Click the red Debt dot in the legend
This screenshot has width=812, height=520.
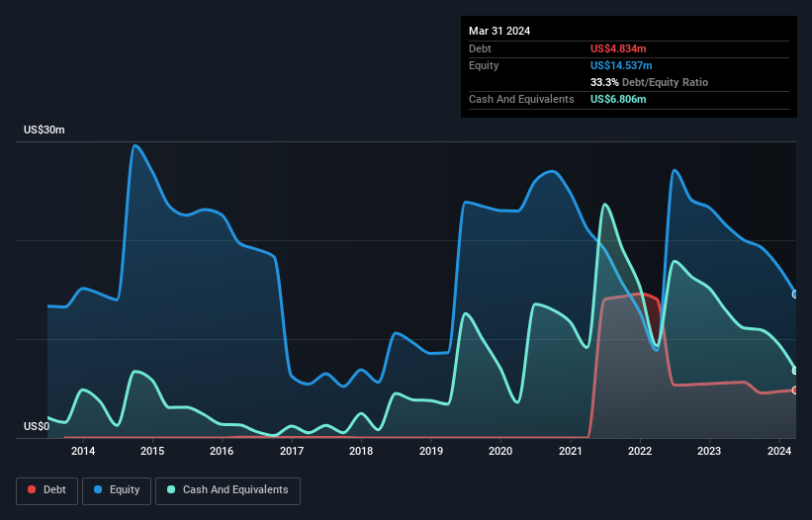click(33, 490)
